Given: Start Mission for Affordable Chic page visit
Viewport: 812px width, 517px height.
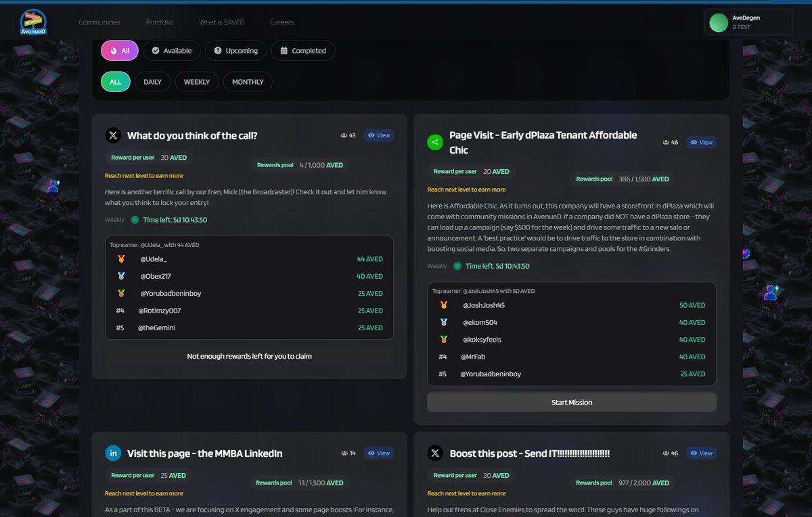Looking at the screenshot, I should point(572,402).
